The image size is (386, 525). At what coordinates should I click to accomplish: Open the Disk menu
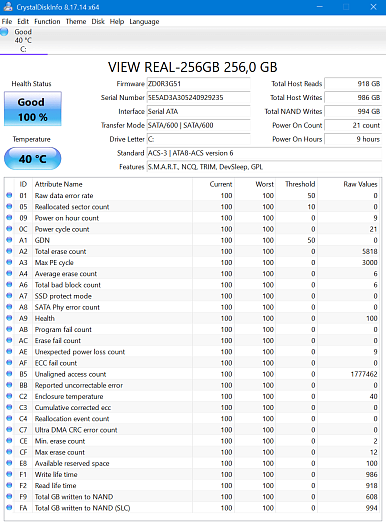(98, 21)
